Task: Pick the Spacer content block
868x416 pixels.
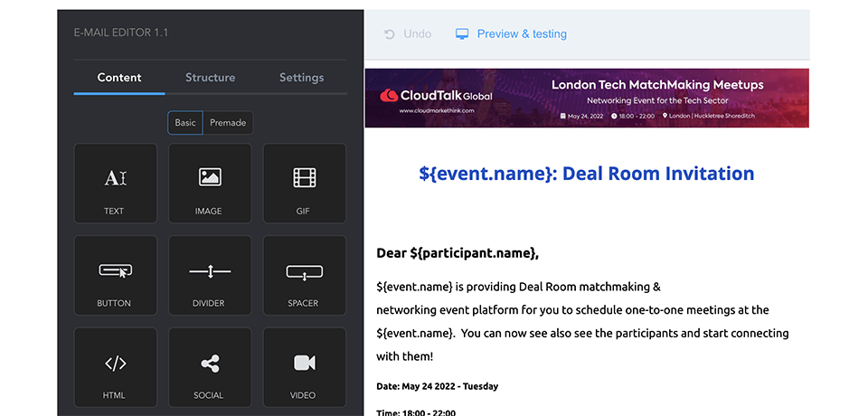Action: (304, 276)
